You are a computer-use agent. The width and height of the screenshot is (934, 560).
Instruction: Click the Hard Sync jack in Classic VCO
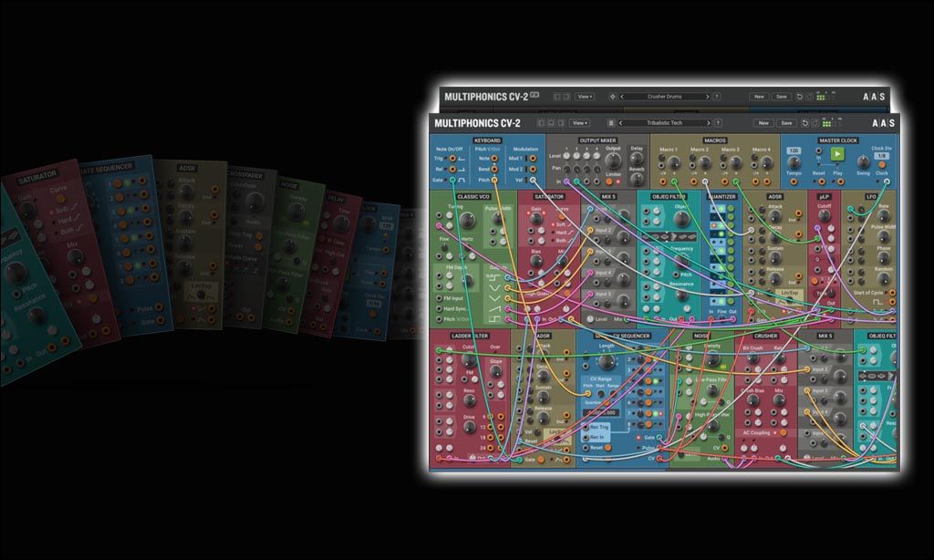[438, 309]
